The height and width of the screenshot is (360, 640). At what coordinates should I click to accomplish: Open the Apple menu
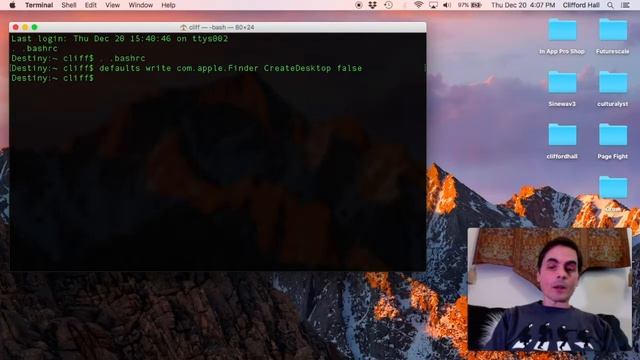(x=12, y=5)
